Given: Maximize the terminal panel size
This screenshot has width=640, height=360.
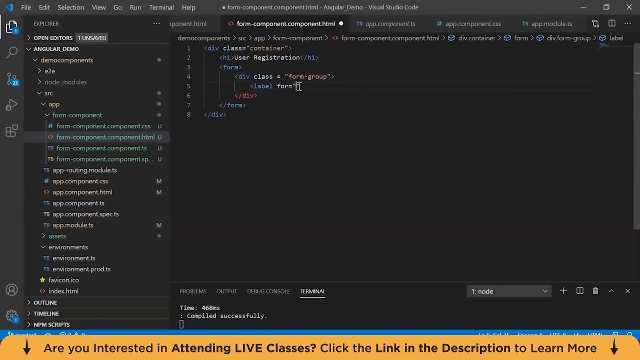Looking at the screenshot, I should [x=611, y=291].
